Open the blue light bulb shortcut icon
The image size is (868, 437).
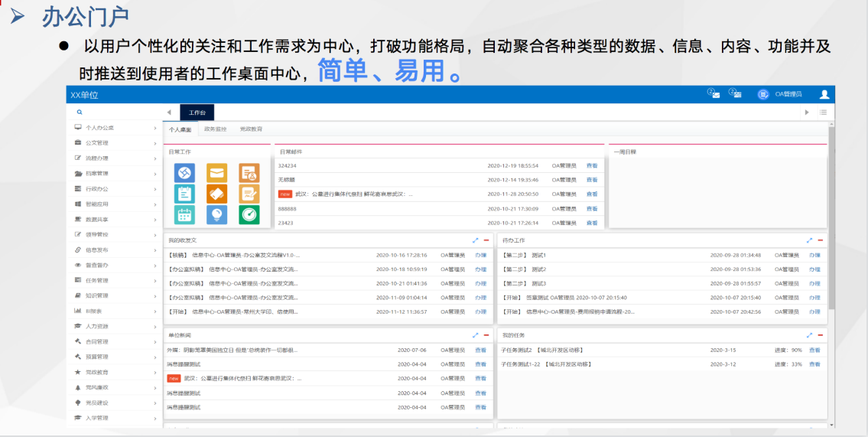[216, 215]
